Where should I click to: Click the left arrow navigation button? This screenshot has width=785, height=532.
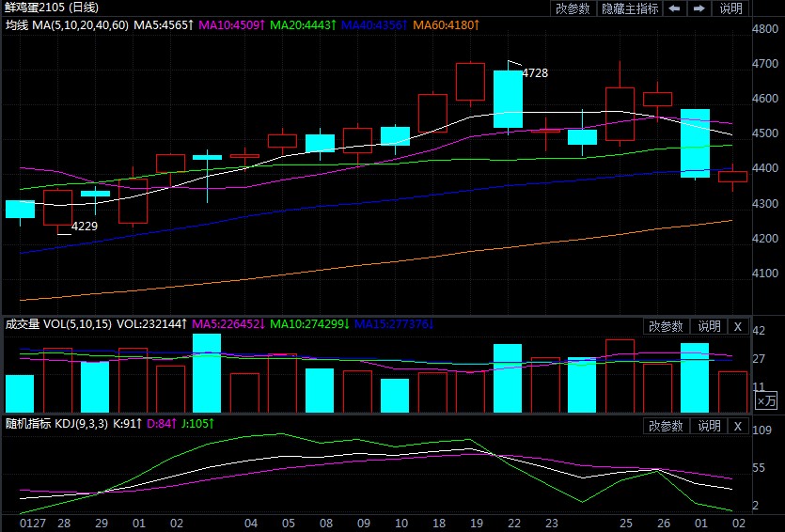[674, 8]
